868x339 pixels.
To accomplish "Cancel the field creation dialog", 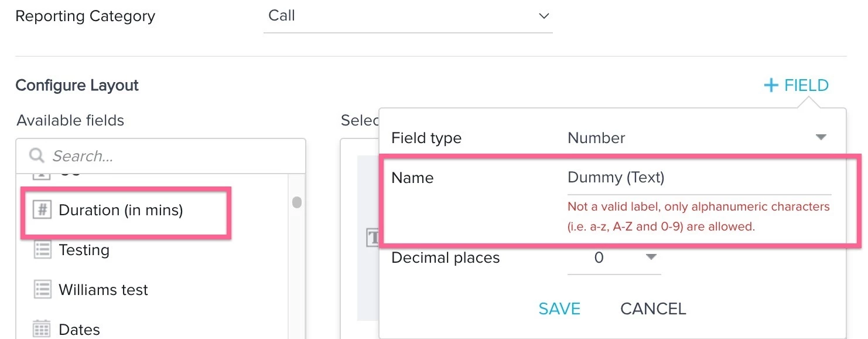I will (652, 309).
